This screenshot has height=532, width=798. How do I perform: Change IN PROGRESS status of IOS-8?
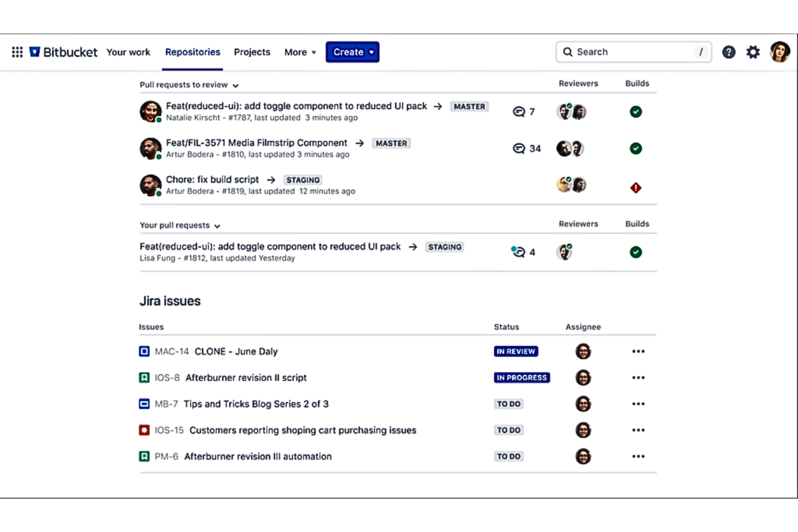(521, 377)
